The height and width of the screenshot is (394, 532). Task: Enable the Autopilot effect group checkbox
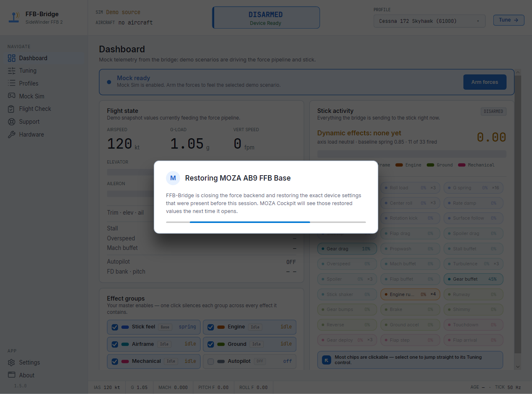click(x=211, y=362)
